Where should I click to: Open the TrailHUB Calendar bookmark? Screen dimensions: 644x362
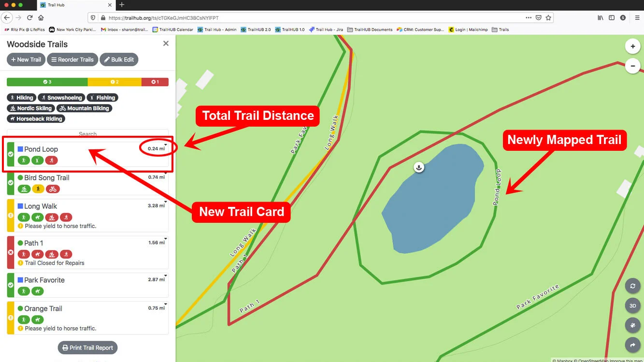click(173, 29)
